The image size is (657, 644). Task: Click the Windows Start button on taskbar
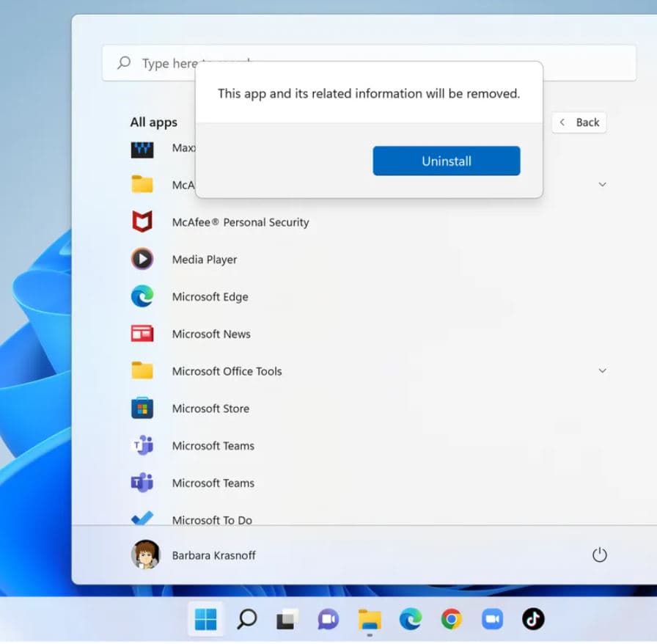tap(206, 619)
